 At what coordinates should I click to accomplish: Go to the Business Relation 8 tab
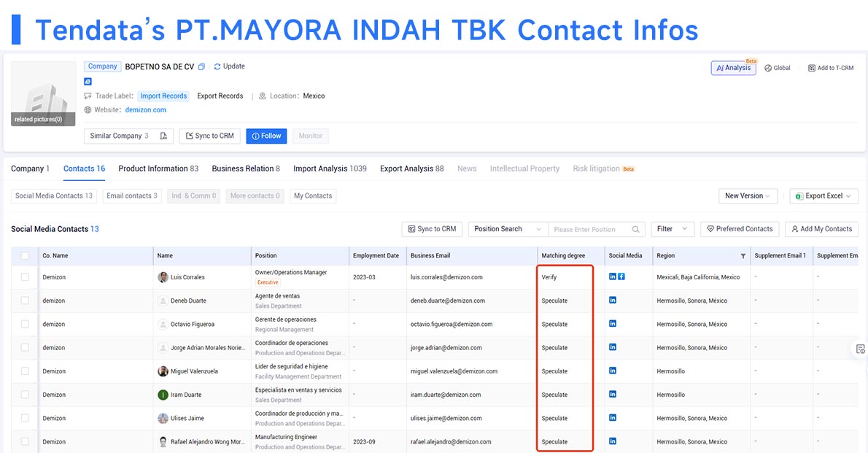[x=246, y=169]
